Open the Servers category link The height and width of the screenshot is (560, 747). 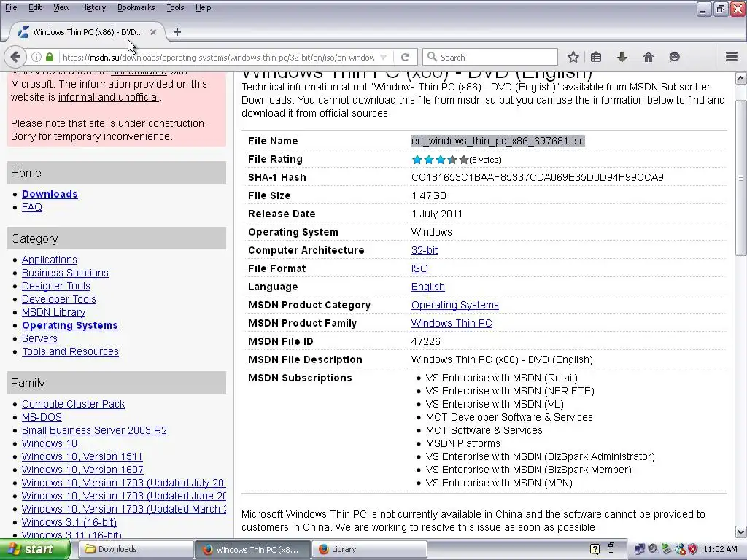coord(39,338)
